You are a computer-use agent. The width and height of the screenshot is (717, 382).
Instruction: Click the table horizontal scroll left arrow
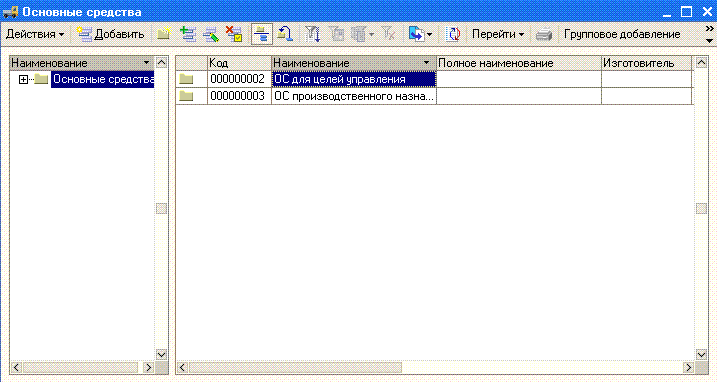(x=182, y=367)
